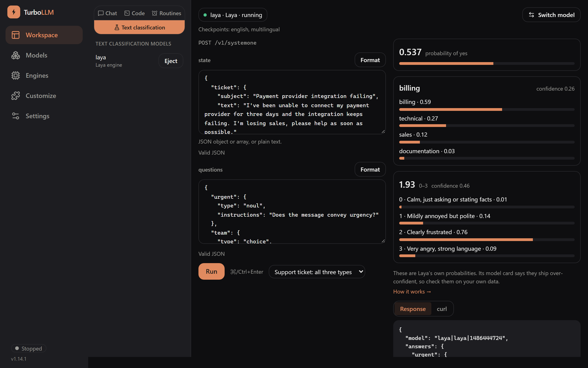Click the Models cubes icon
Screen dimensions: 588x368
(x=16, y=55)
